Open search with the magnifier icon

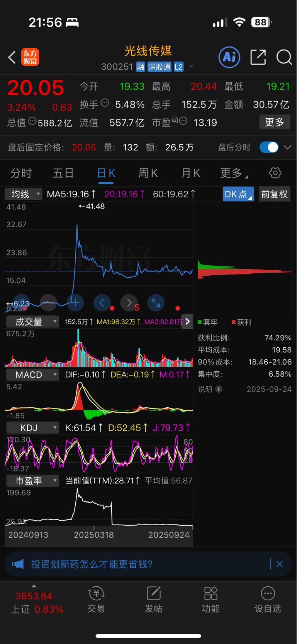(284, 57)
